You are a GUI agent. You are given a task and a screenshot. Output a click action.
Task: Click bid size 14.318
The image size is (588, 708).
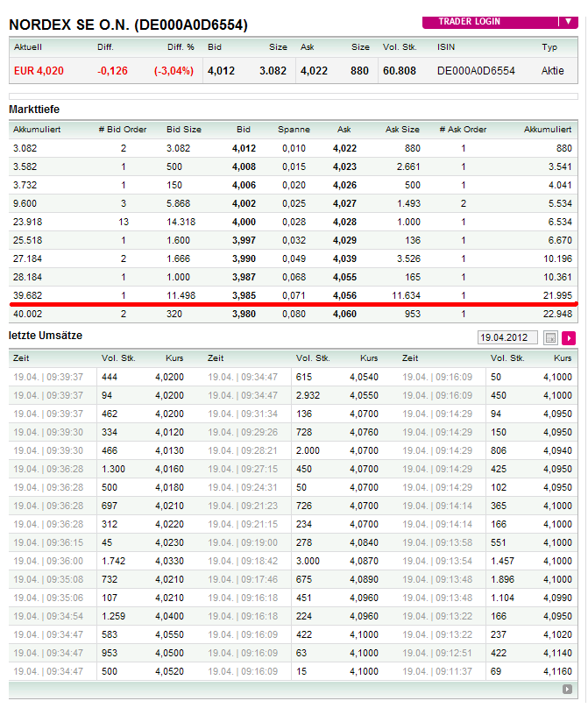click(x=181, y=223)
